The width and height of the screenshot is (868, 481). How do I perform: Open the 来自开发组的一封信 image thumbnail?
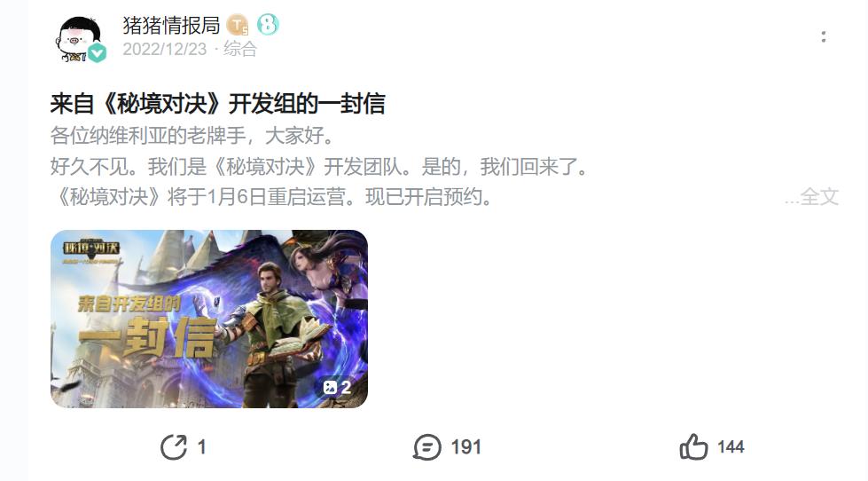pos(209,319)
